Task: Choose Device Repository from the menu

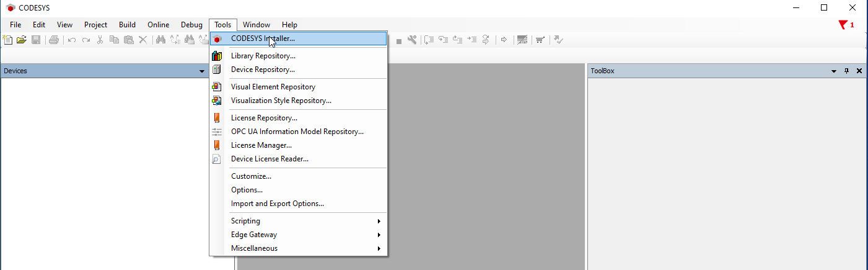Action: [263, 70]
